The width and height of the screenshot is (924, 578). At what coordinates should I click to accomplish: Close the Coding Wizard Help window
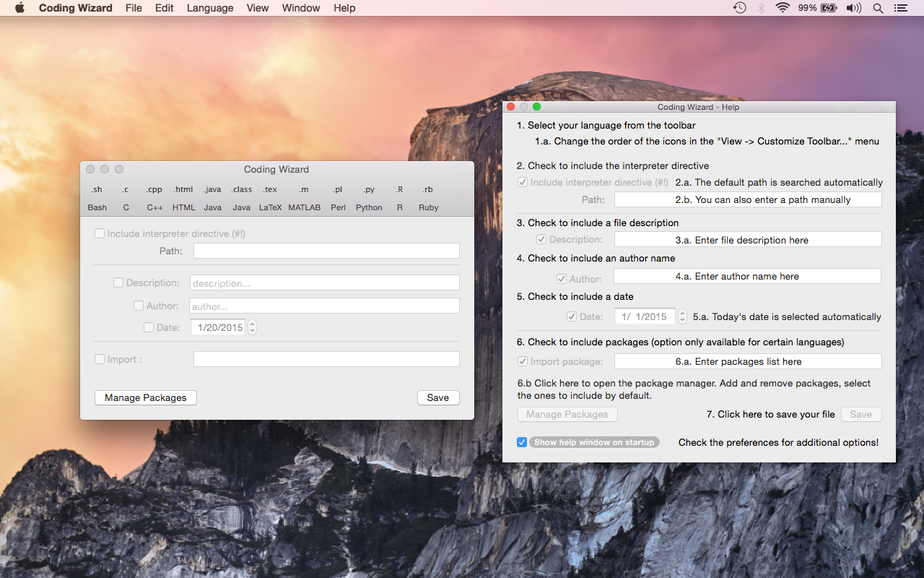point(511,107)
